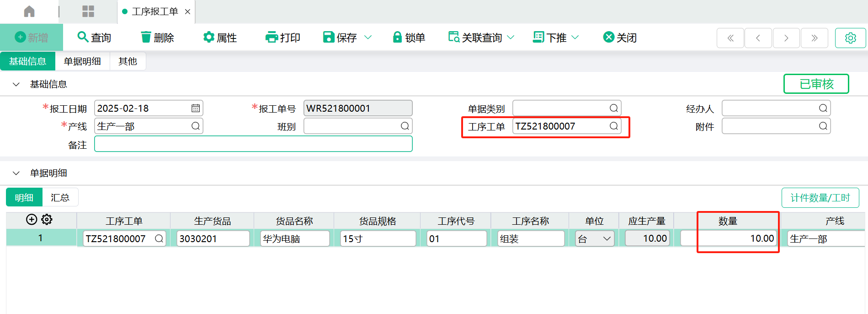Image resolution: width=868 pixels, height=314 pixels.
Task: Click the 工序名称 column header
Action: tap(530, 221)
